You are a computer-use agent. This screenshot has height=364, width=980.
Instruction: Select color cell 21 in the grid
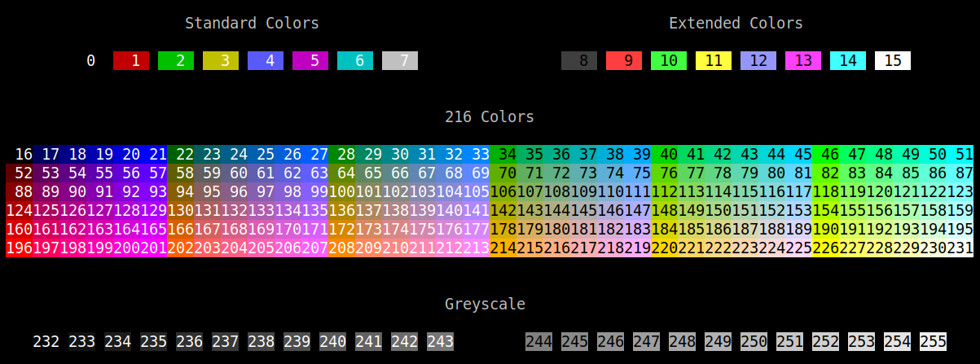click(158, 154)
